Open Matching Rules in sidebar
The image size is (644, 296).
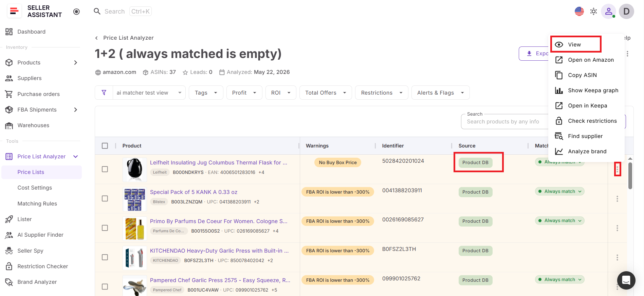click(37, 203)
